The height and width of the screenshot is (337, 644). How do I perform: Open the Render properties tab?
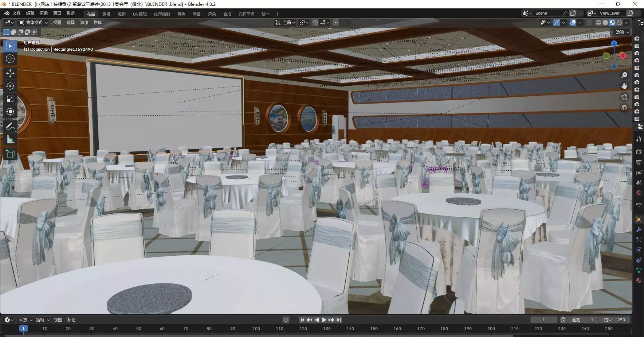[x=639, y=152]
